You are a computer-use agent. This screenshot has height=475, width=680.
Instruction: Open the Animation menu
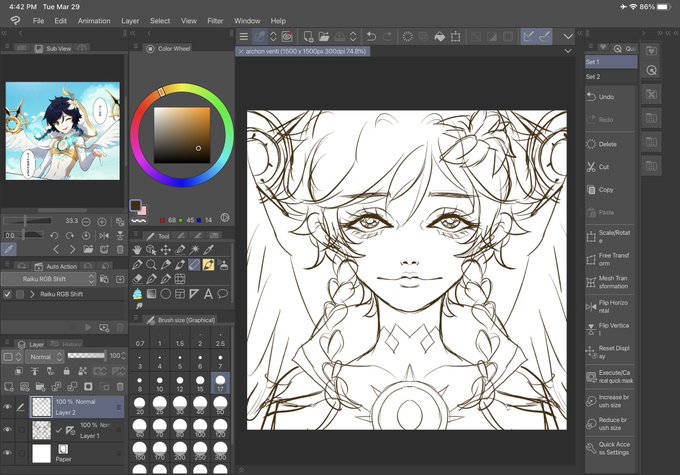coord(94,21)
